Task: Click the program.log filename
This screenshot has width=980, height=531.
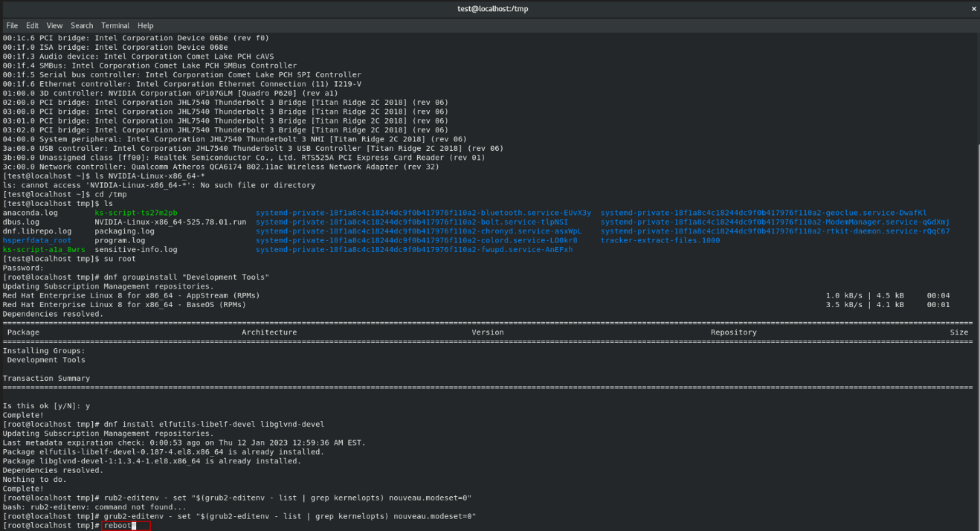Action: pyautogui.click(x=120, y=241)
